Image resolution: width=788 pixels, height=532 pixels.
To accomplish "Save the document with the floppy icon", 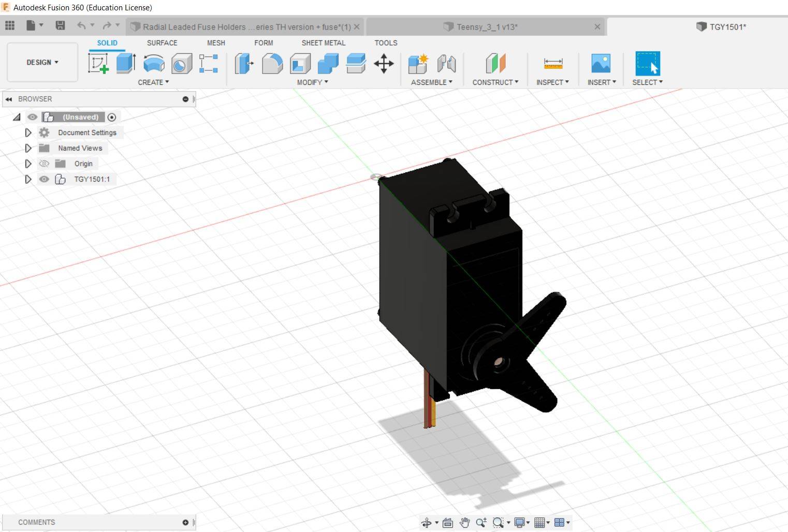I will pyautogui.click(x=60, y=25).
